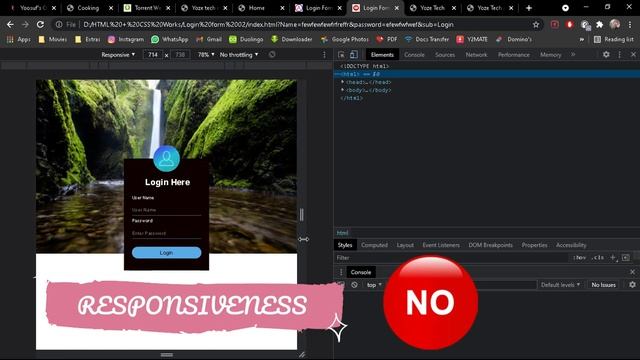Click the Styles Filter field
This screenshot has width=640, height=360.
[x=451, y=258]
